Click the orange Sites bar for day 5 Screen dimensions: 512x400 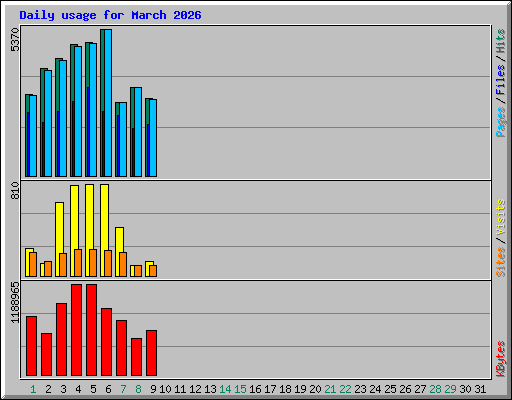[93, 263]
